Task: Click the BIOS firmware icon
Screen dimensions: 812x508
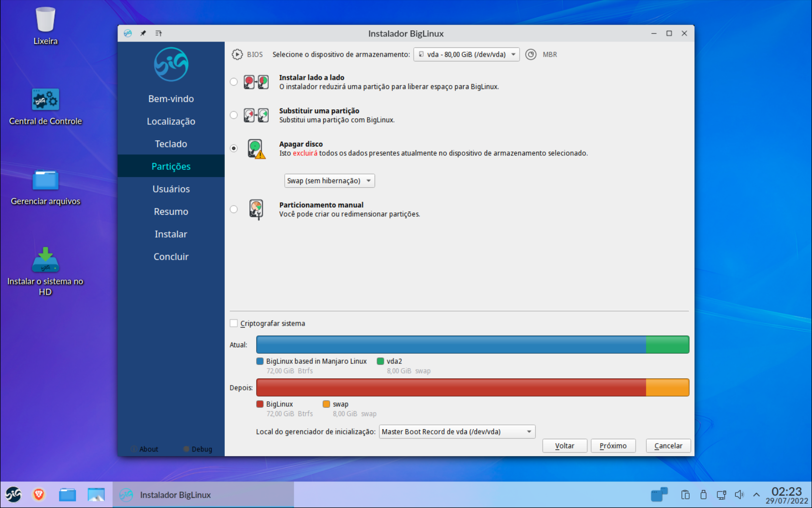Action: click(x=237, y=55)
